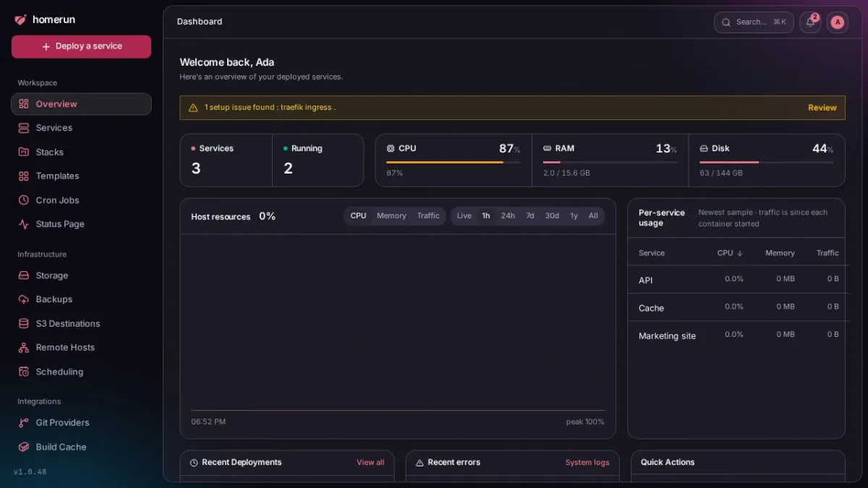This screenshot has width=868, height=488.
Task: Go to S3 Destinations
Action: [81, 323]
